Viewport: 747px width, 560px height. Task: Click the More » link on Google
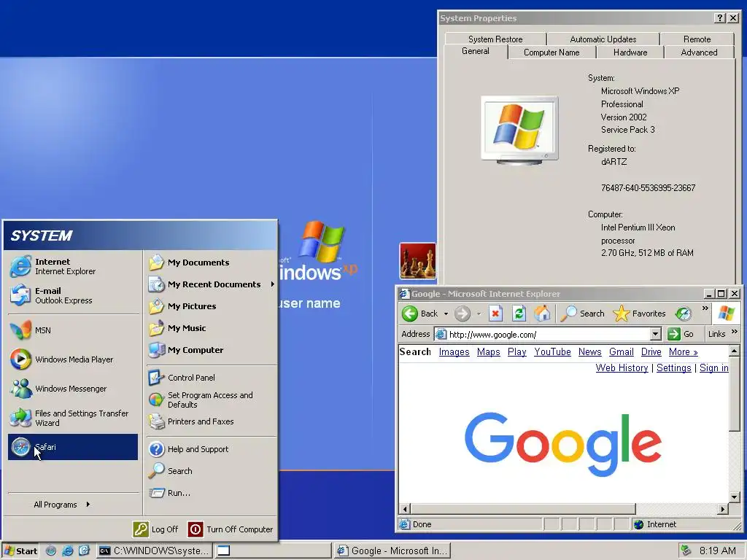coord(683,352)
